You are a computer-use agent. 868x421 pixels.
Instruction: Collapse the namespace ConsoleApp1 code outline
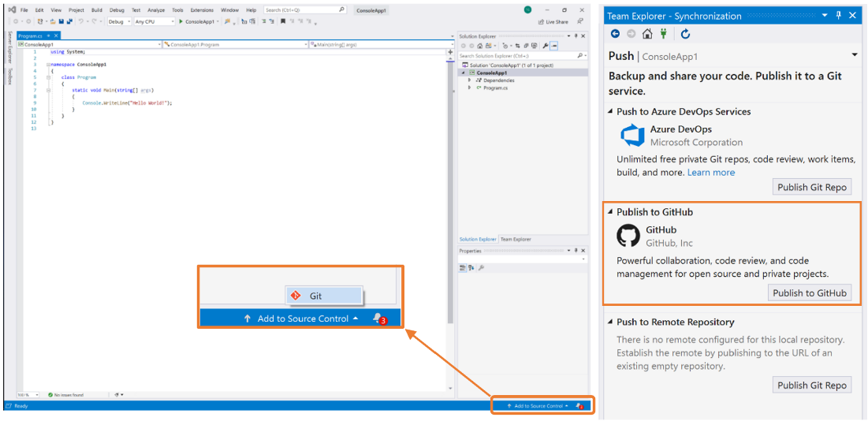click(48, 65)
